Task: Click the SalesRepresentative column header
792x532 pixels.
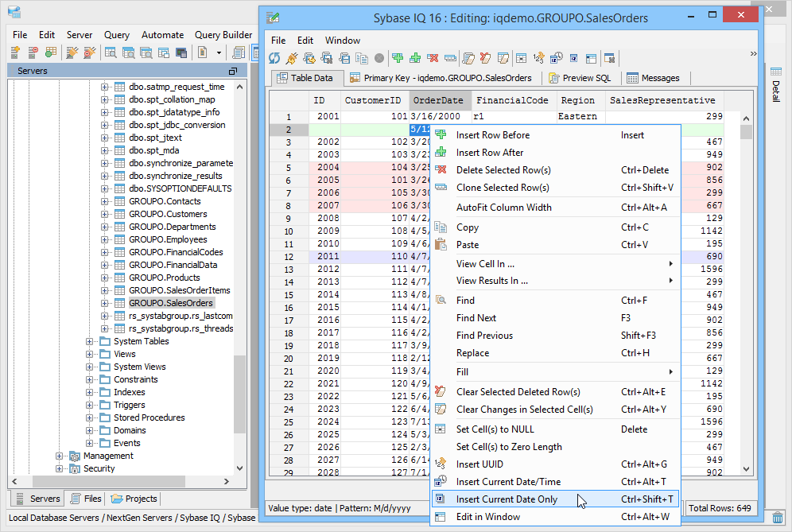Action: [662, 100]
